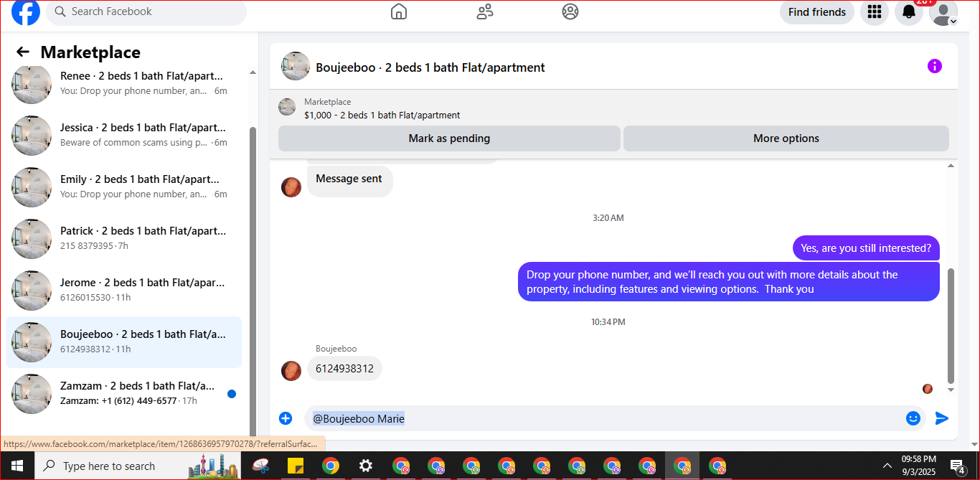
Task: Open the Friends icon in the top navigation
Action: (x=485, y=11)
